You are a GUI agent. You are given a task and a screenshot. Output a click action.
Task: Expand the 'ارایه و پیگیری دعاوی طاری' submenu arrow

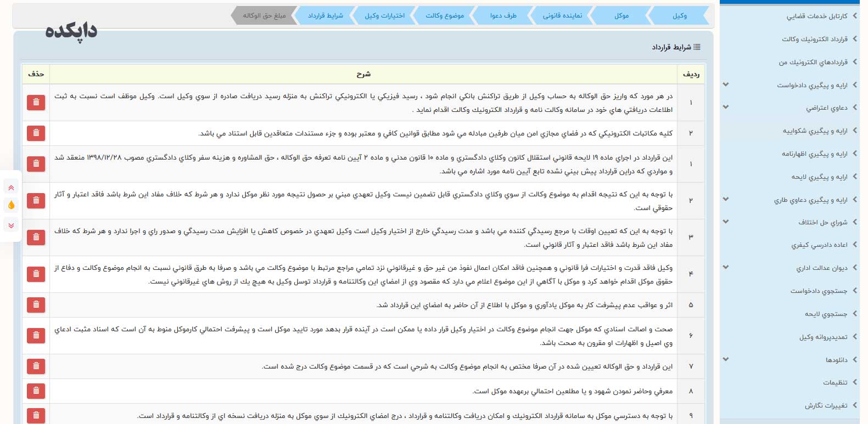pyautogui.click(x=726, y=199)
